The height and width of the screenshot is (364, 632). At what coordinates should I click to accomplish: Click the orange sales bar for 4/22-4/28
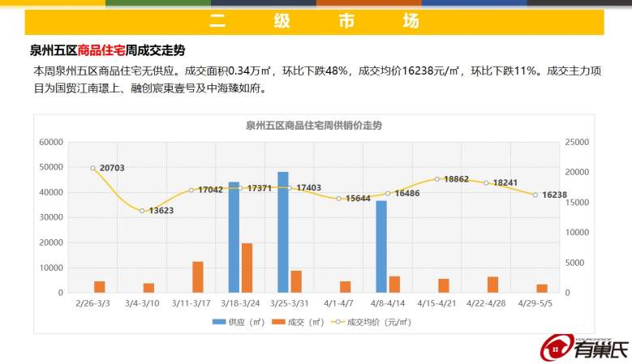pos(493,285)
